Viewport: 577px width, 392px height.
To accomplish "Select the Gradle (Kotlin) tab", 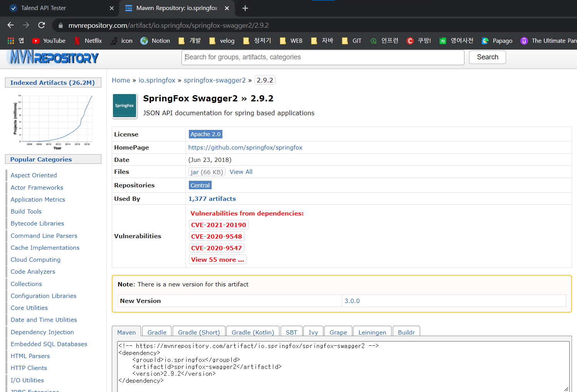I will click(253, 332).
